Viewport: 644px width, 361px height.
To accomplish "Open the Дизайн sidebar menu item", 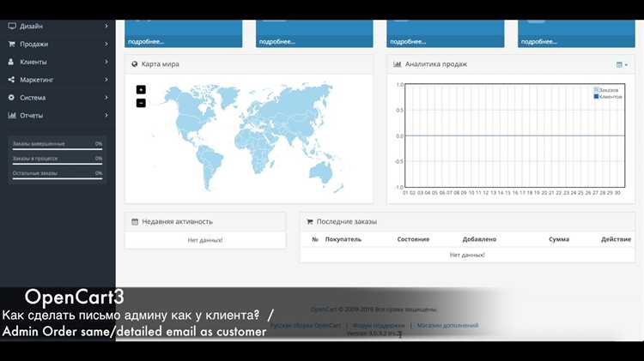I will pos(58,26).
